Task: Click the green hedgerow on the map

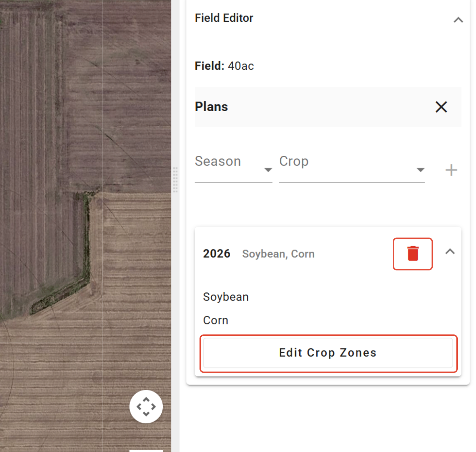Action: 86,238
